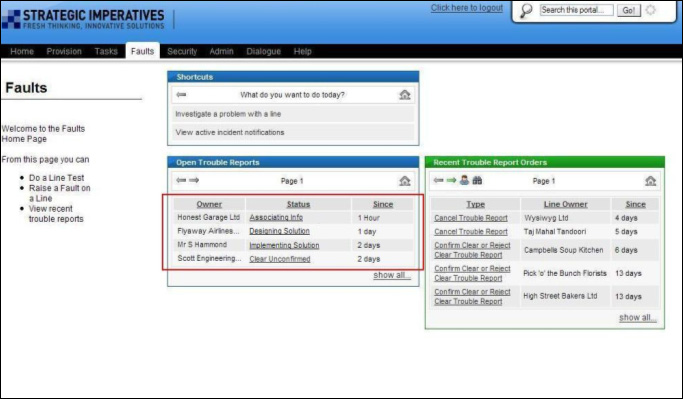Click 'show all' in Open Trouble Reports
Viewport: 683px width, 399px height.
point(392,275)
